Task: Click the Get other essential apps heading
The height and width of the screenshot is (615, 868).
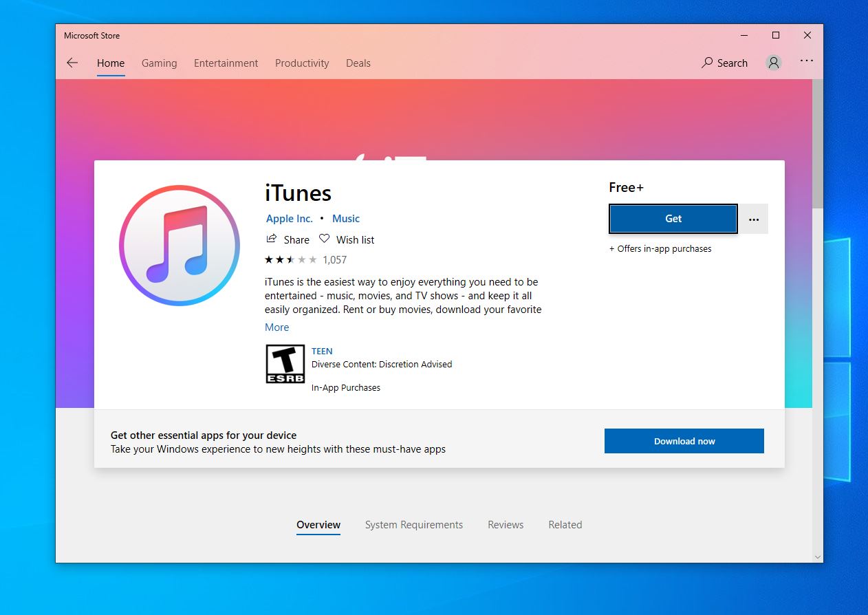Action: (x=204, y=435)
